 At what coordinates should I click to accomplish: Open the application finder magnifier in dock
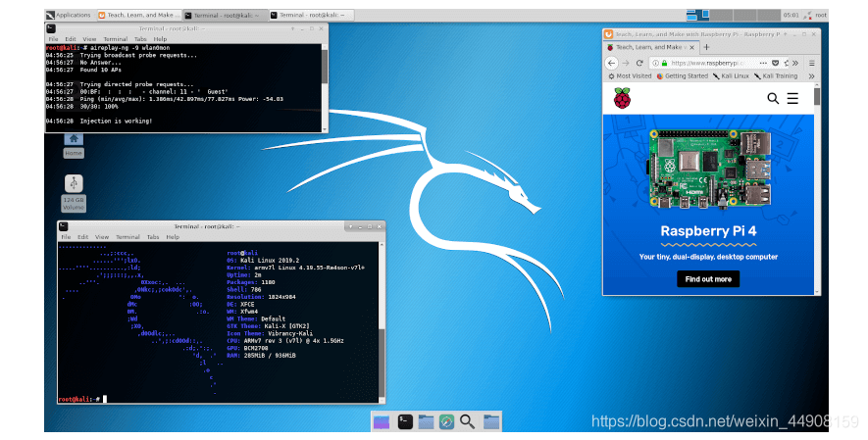pyautogui.click(x=467, y=421)
